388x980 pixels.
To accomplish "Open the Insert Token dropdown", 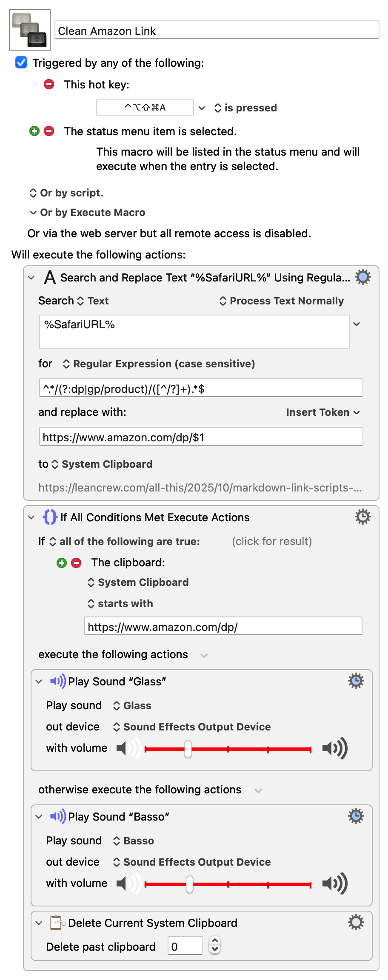I will pos(323,412).
